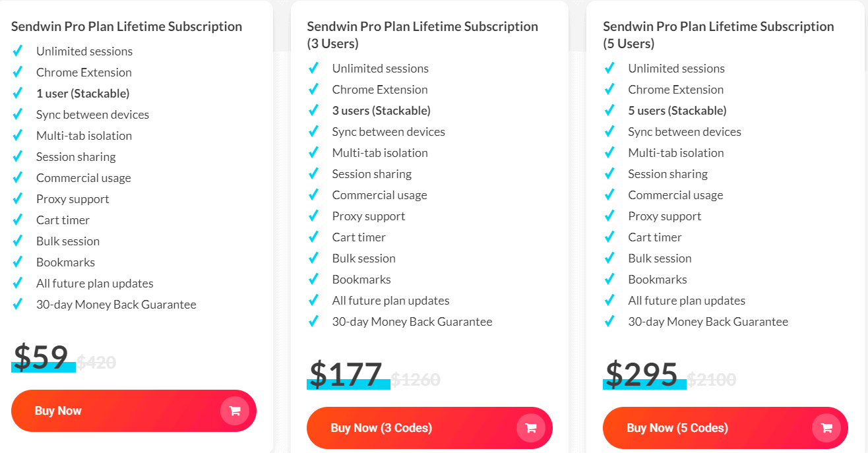Click the checkmark beside Session sharing in third plan
The height and width of the screenshot is (453, 868).
pyautogui.click(x=610, y=173)
